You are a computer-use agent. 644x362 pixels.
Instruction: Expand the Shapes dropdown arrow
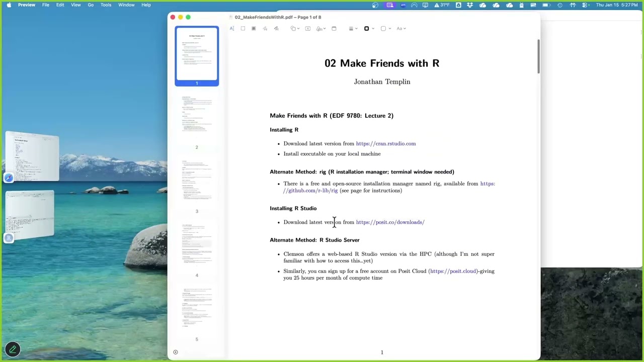point(298,29)
